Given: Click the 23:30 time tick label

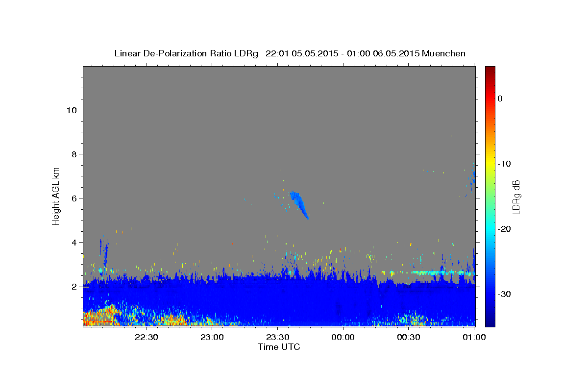Looking at the screenshot, I should [x=277, y=337].
